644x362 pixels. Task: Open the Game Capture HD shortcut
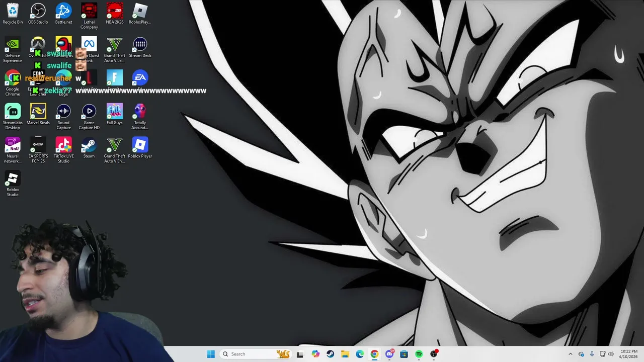coord(89,117)
